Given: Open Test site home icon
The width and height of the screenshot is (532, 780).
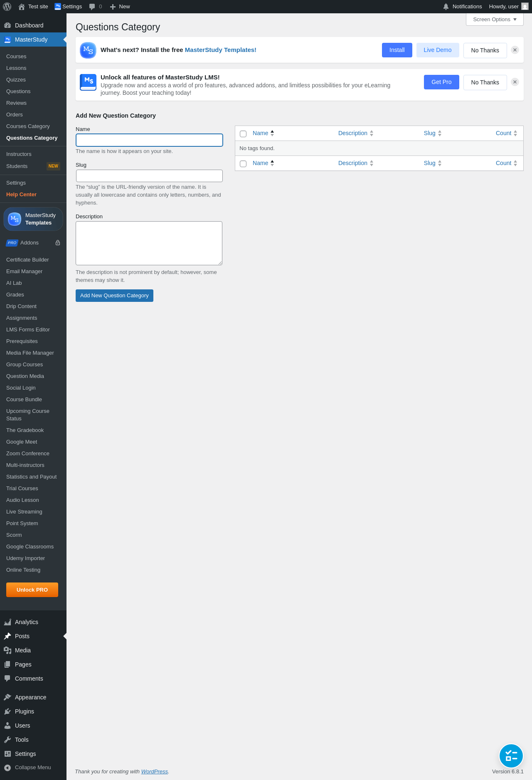Looking at the screenshot, I should point(22,7).
